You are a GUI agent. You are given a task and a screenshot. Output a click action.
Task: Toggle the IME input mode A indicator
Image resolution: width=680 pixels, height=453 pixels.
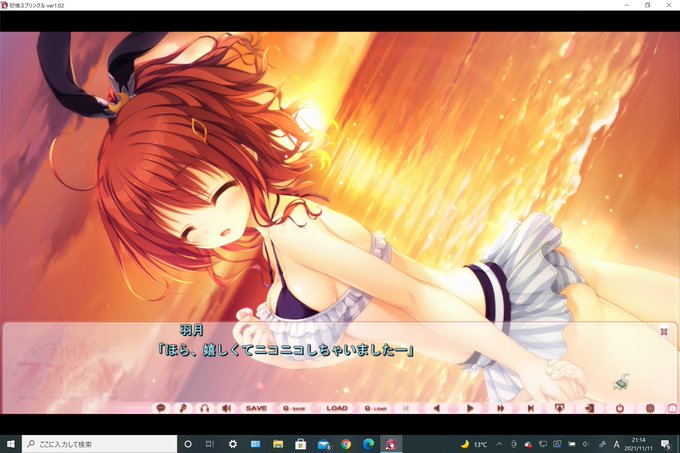pos(616,444)
